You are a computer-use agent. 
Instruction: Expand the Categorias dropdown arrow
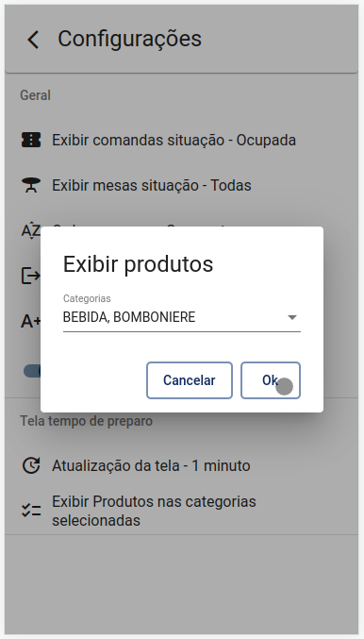(292, 317)
